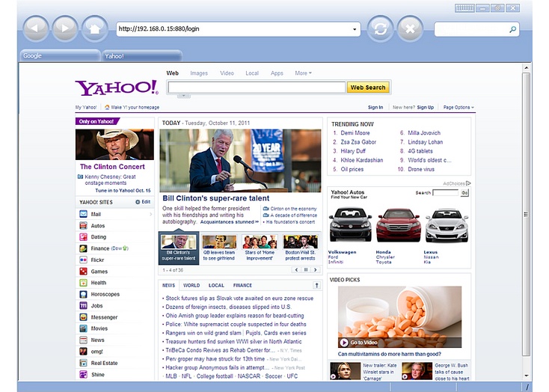This screenshot has width=549, height=392.
Task: Click the scrollbar up arrow
Action: pyautogui.click(x=527, y=67)
